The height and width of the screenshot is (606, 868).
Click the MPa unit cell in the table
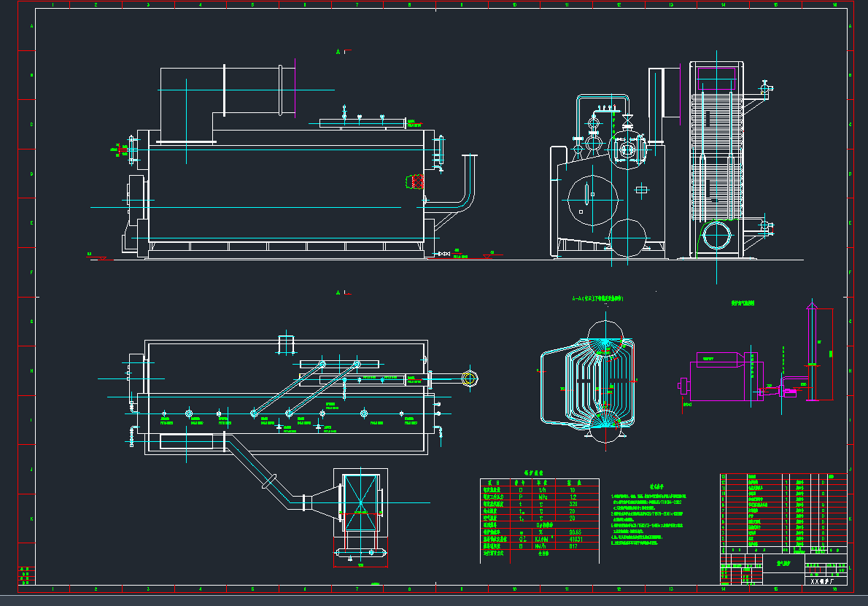(542, 496)
